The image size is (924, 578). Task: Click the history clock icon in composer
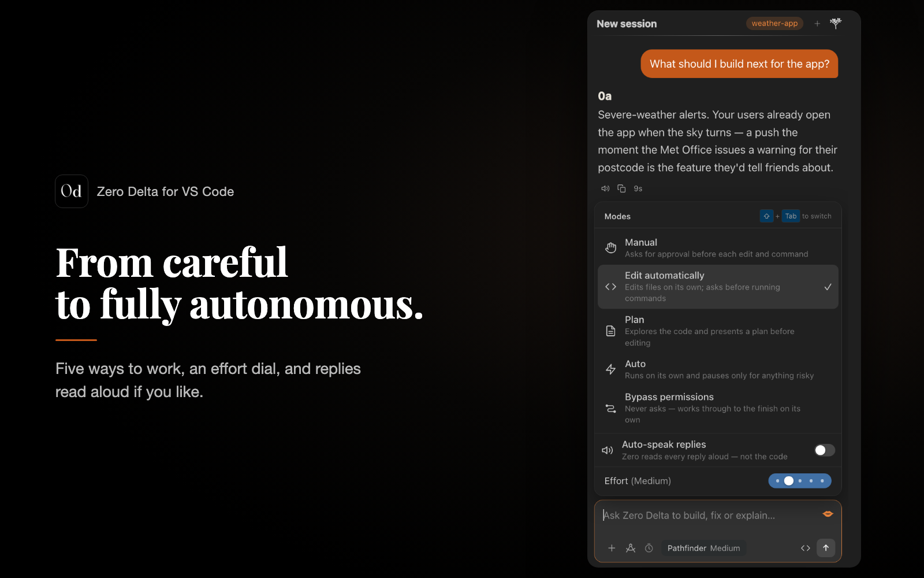[649, 548]
